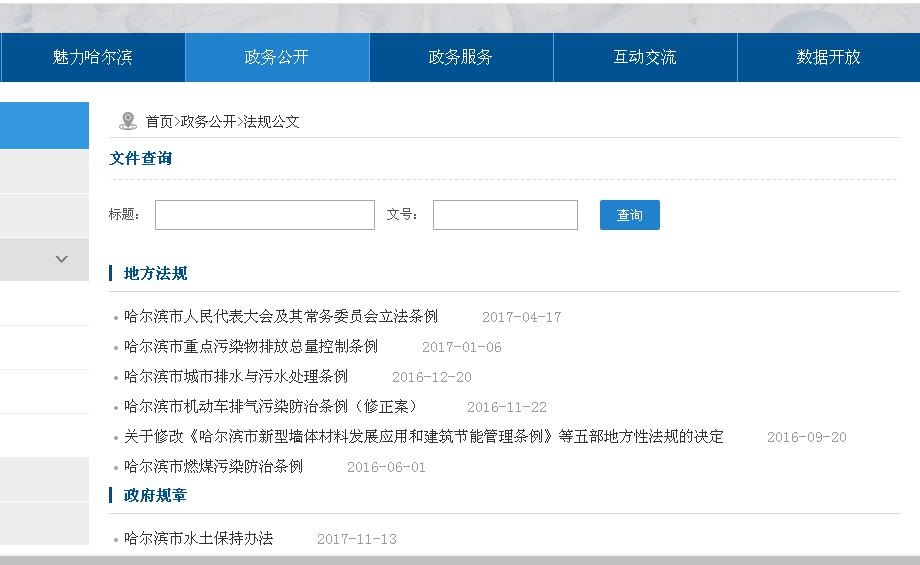Open the 魅力哈尔滨 navigation tab

93,57
